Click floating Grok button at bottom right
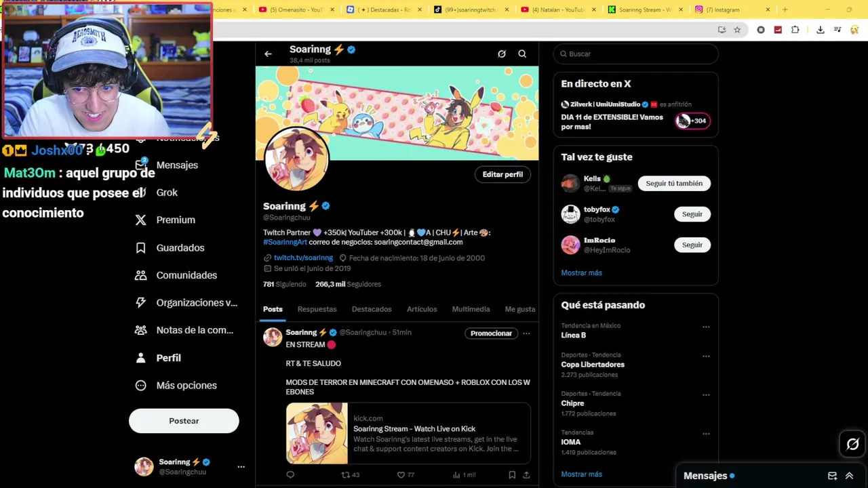This screenshot has height=488, width=868. coord(852,445)
